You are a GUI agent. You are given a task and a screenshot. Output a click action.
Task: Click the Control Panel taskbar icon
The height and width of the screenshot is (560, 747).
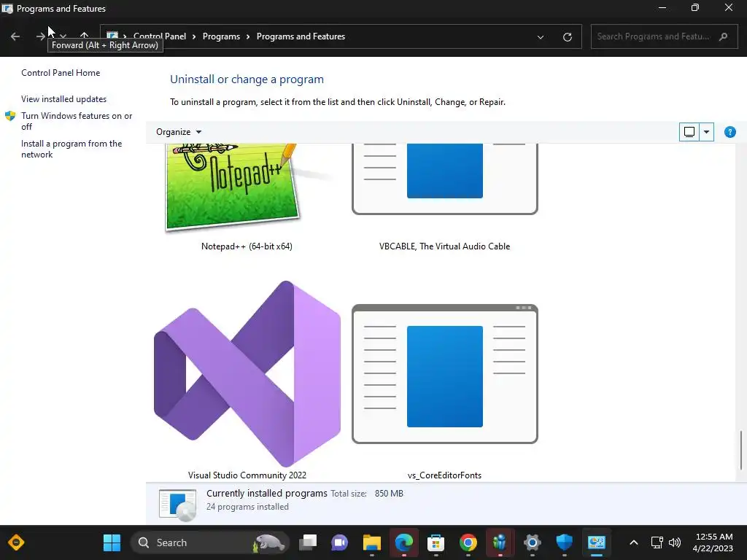point(597,542)
